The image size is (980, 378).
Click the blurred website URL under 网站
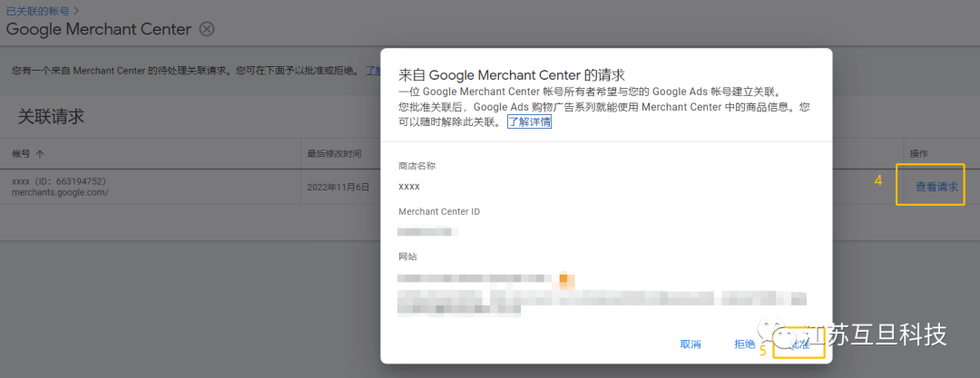[481, 278]
